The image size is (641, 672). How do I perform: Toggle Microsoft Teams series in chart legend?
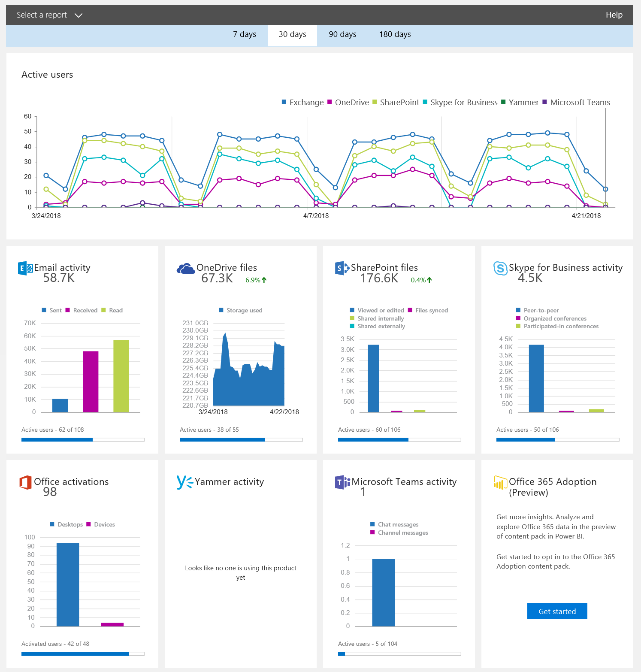tap(576, 102)
